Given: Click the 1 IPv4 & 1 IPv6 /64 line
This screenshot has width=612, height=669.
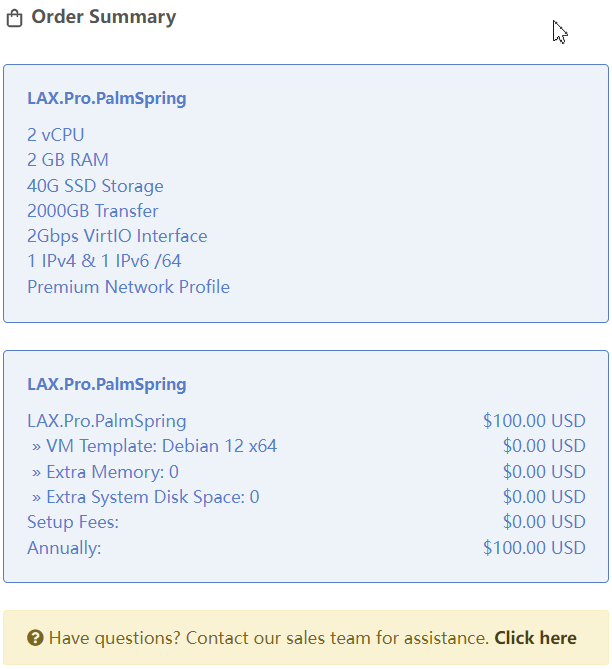Looking at the screenshot, I should [104, 261].
